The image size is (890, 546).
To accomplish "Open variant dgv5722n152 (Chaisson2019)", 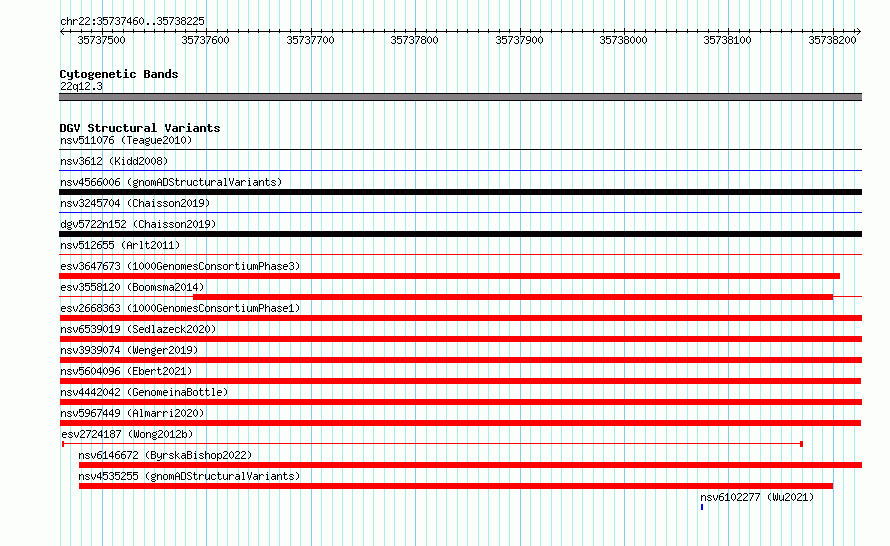I will [x=138, y=224].
